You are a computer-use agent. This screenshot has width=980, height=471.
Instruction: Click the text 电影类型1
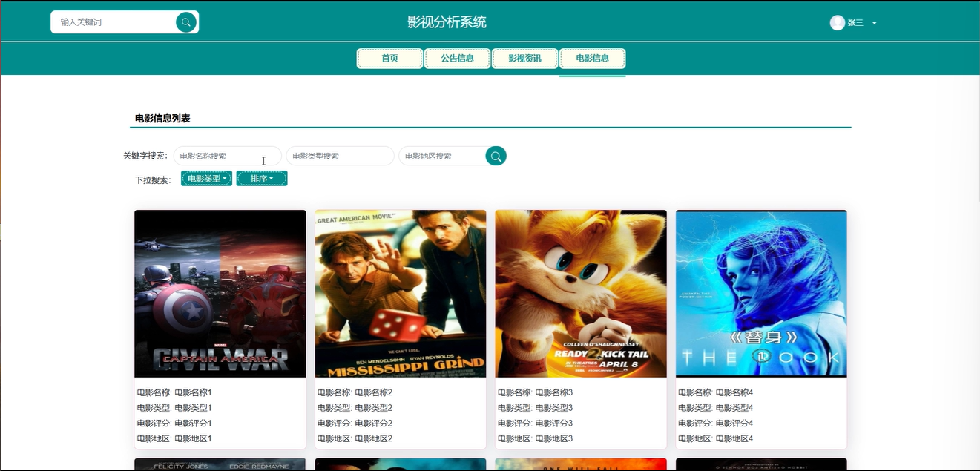tap(193, 408)
